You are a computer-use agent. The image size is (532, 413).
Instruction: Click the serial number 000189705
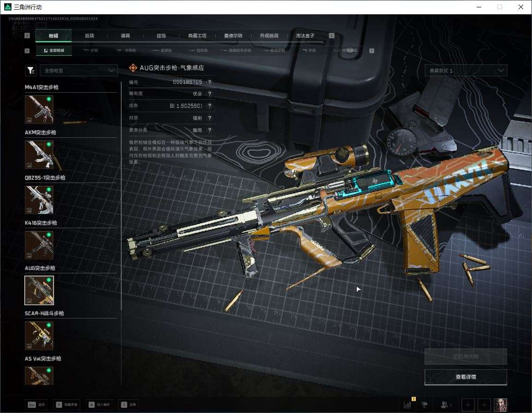[187, 82]
